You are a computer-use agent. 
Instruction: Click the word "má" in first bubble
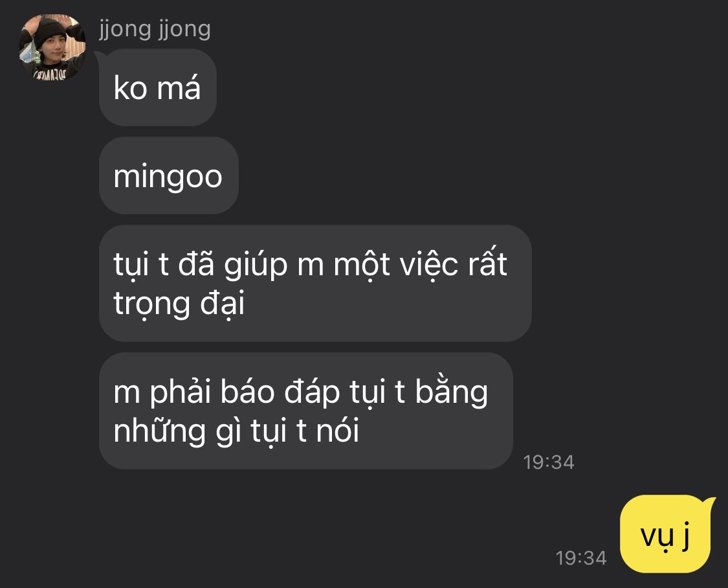click(179, 87)
